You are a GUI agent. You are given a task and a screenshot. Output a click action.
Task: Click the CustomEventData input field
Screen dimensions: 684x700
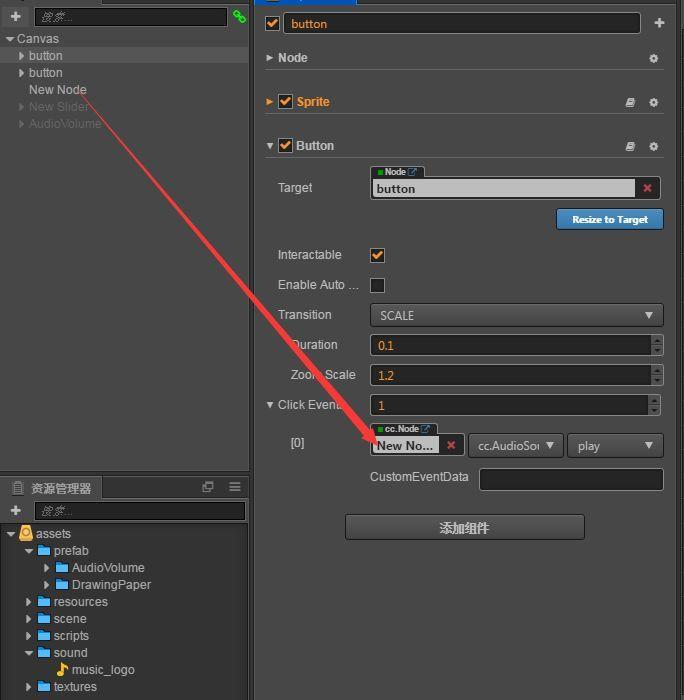click(571, 479)
